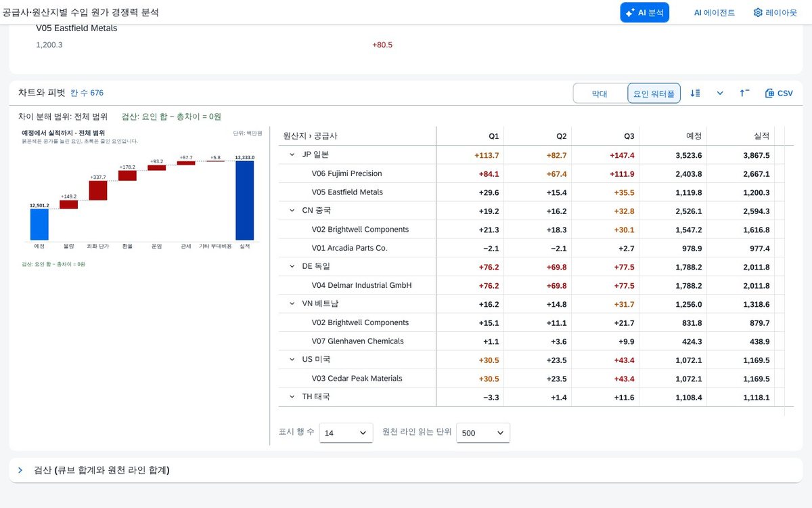The image size is (812, 508).
Task: Click the Q2 column header
Action: [x=538, y=135]
